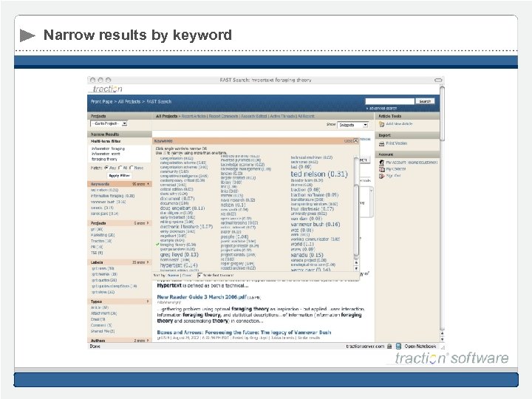
Task: Click the Print Version link text
Action: 396,143
